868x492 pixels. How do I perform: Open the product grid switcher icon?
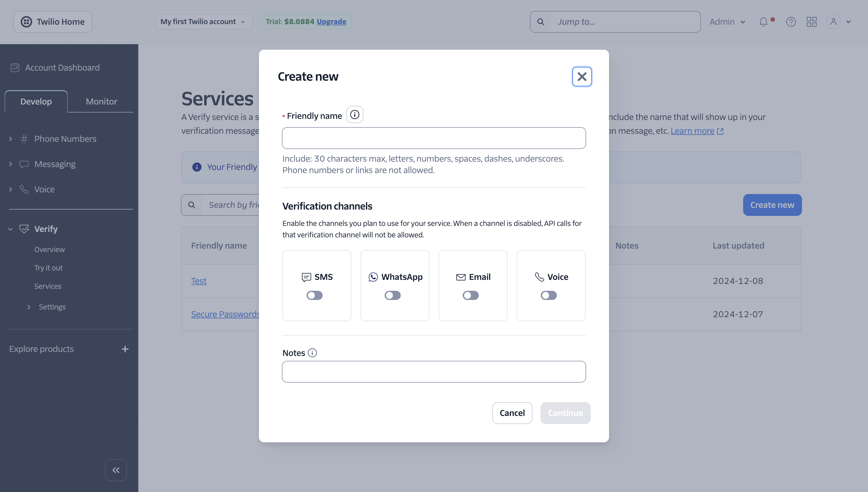tap(811, 22)
